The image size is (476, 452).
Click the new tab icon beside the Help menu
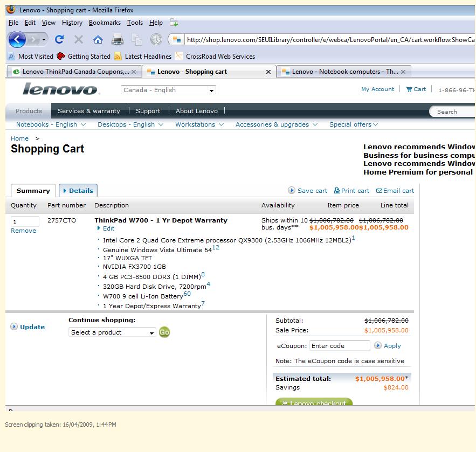174,23
